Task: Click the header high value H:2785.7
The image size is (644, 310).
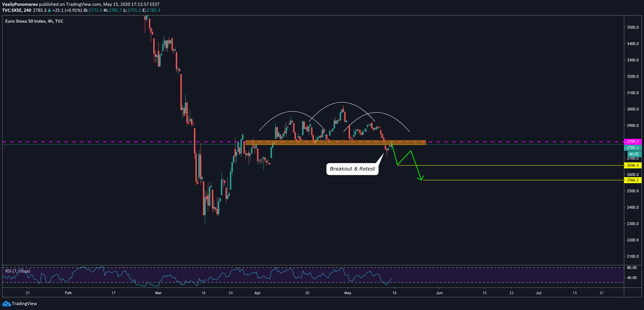Action: point(113,10)
